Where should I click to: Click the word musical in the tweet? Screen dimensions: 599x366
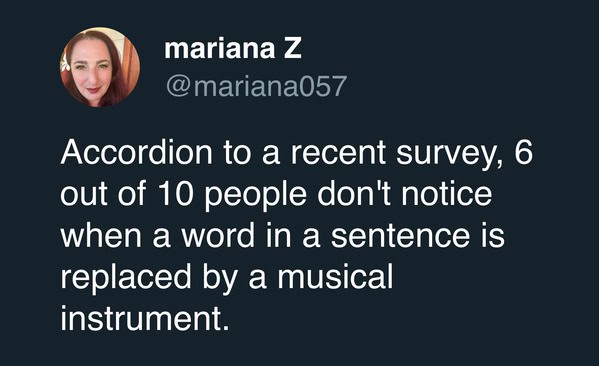(x=335, y=277)
